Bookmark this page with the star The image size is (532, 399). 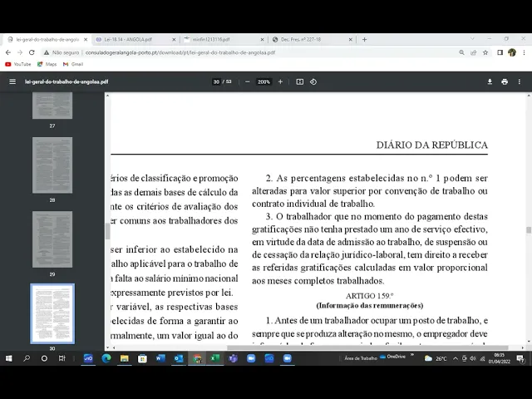(485, 52)
